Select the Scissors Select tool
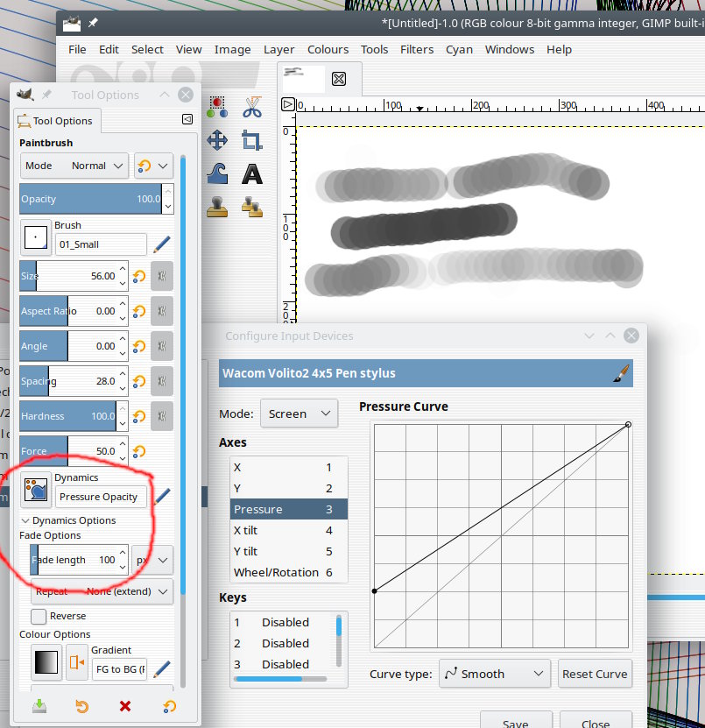Screen dimensions: 705x728 click(x=252, y=107)
